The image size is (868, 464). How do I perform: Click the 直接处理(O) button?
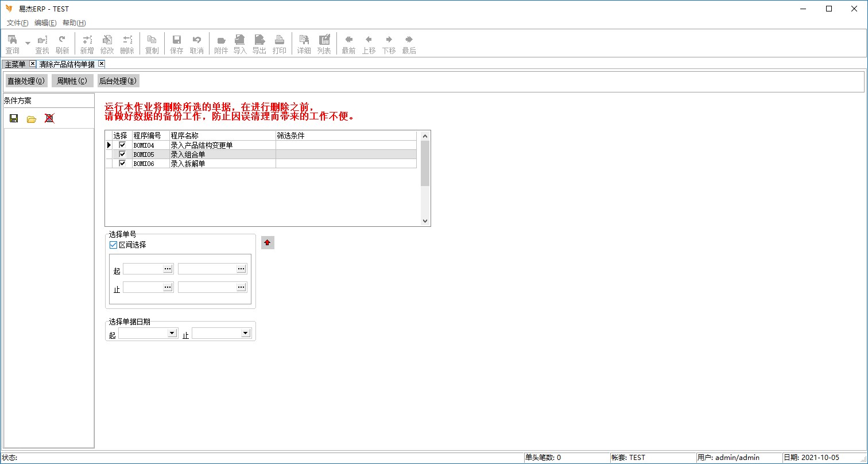click(x=26, y=81)
